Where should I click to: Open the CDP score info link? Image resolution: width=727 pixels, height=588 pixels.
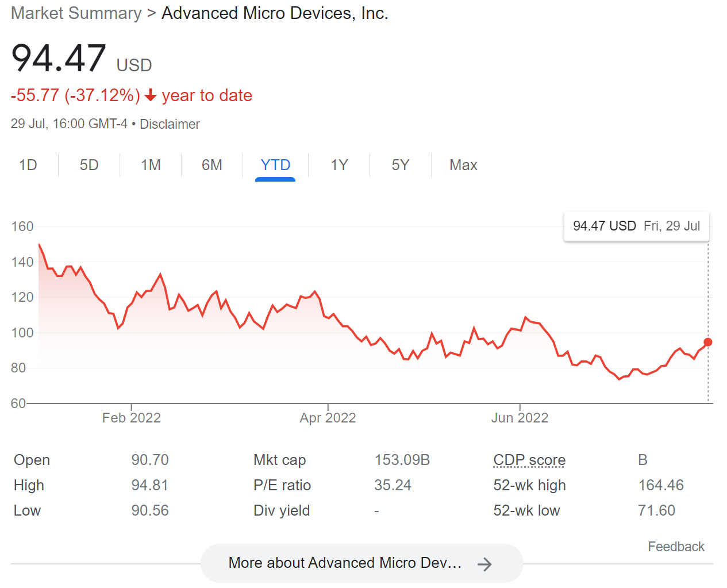tap(529, 460)
